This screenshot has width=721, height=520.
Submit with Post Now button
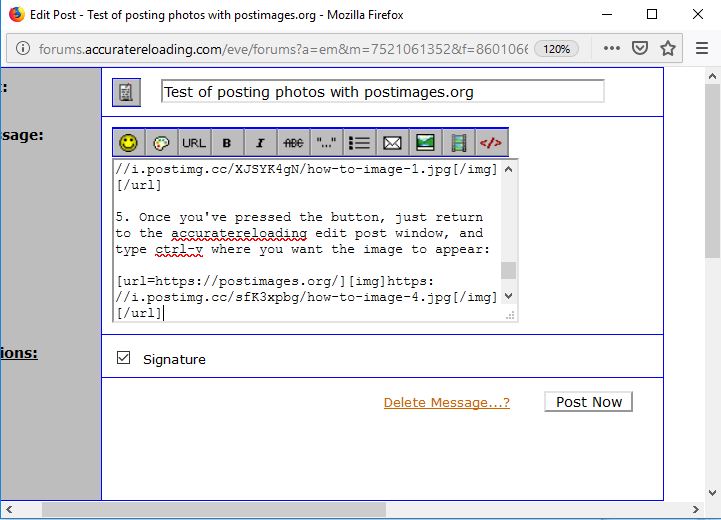click(x=589, y=402)
